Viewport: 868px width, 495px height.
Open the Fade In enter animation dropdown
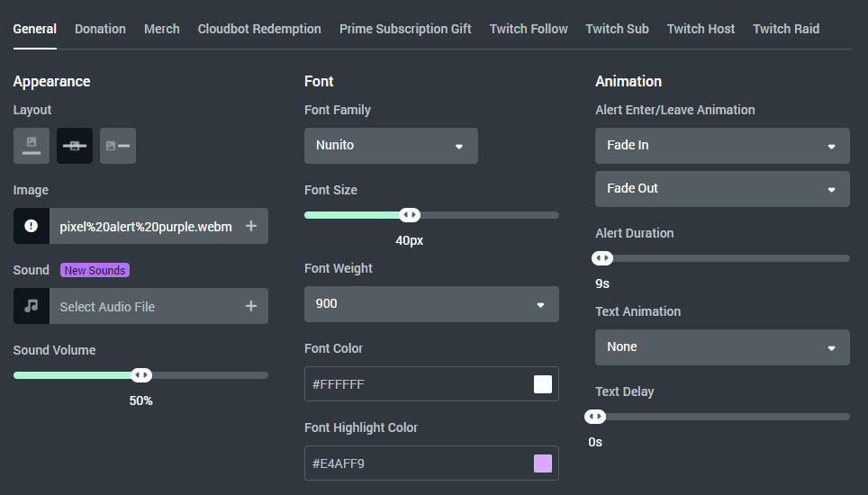(x=722, y=146)
